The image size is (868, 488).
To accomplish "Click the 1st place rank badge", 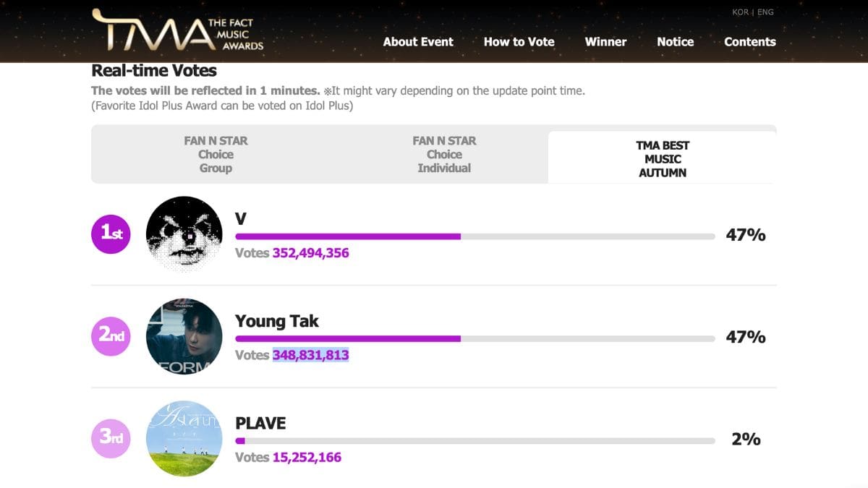I will coord(111,234).
